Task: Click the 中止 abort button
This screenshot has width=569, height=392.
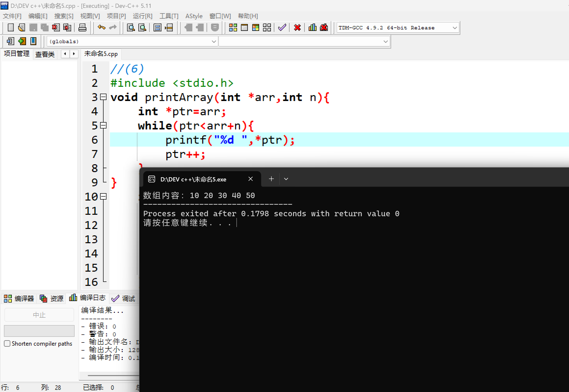Action: click(39, 315)
